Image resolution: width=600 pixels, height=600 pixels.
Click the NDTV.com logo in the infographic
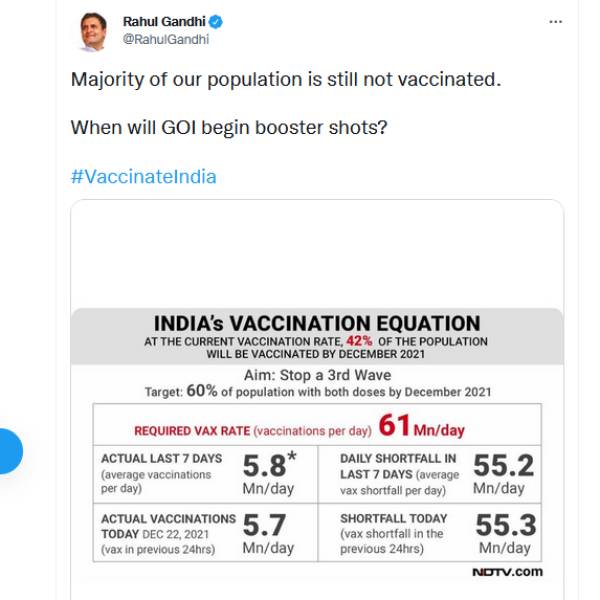coord(507,572)
